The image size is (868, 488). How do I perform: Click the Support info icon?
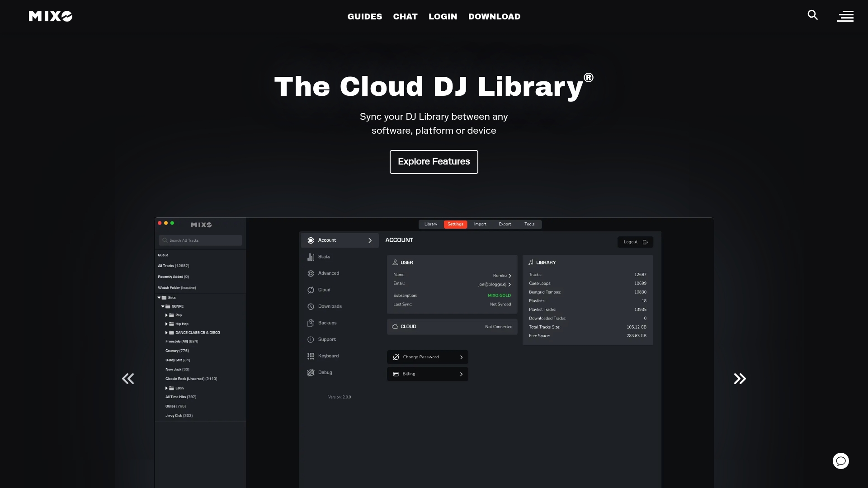click(311, 339)
